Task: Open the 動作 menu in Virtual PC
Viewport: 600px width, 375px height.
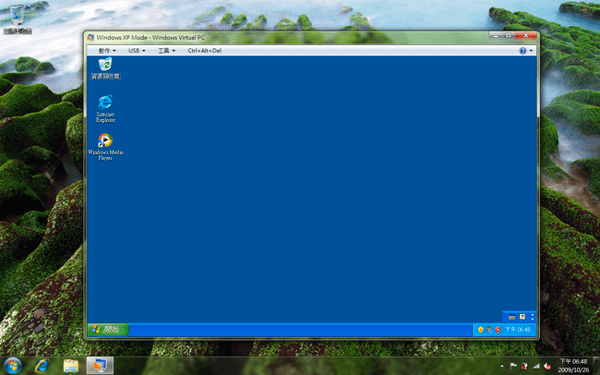Action: point(107,51)
